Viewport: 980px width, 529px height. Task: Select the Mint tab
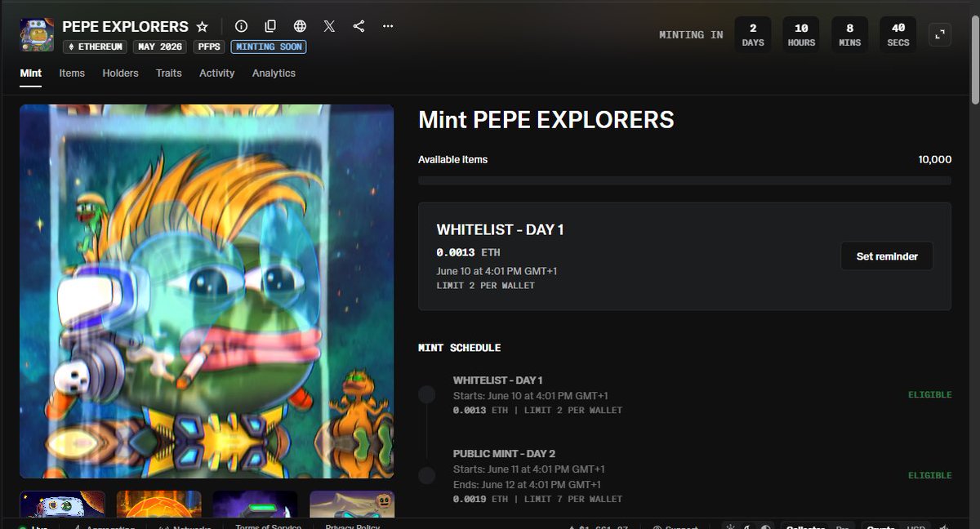[30, 73]
